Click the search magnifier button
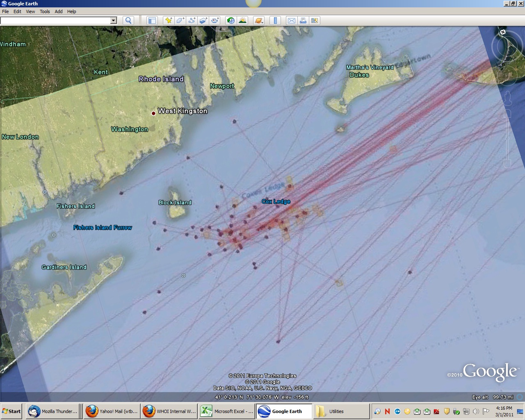Screen dimensions: 525x420 pyautogui.click(x=128, y=21)
